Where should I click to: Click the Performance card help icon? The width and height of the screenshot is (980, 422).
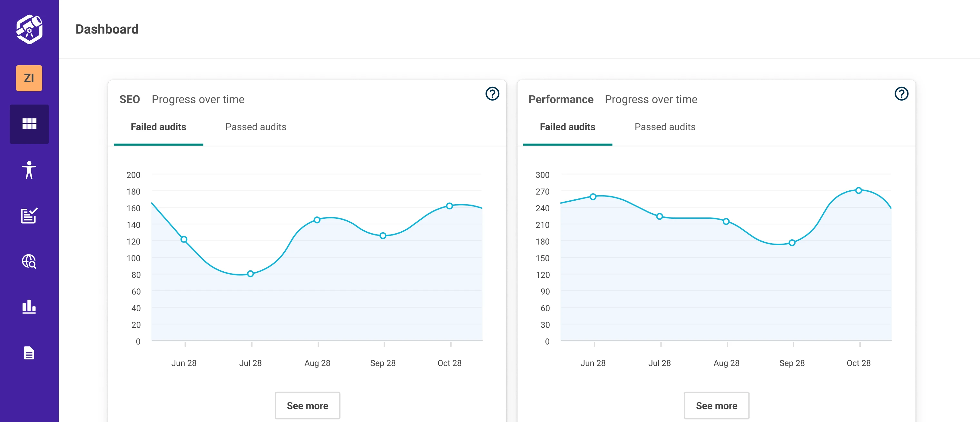[x=901, y=94]
